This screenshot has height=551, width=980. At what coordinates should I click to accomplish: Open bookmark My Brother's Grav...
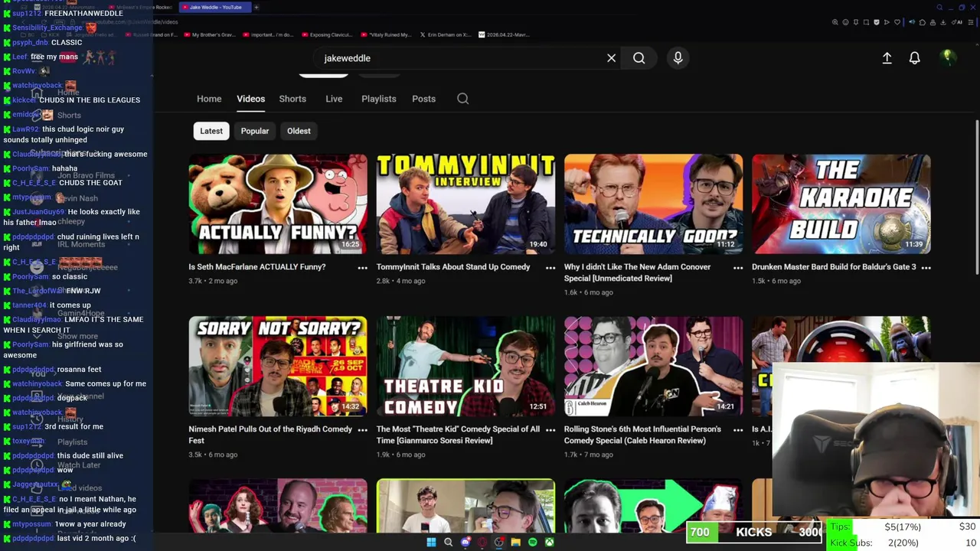point(211,34)
